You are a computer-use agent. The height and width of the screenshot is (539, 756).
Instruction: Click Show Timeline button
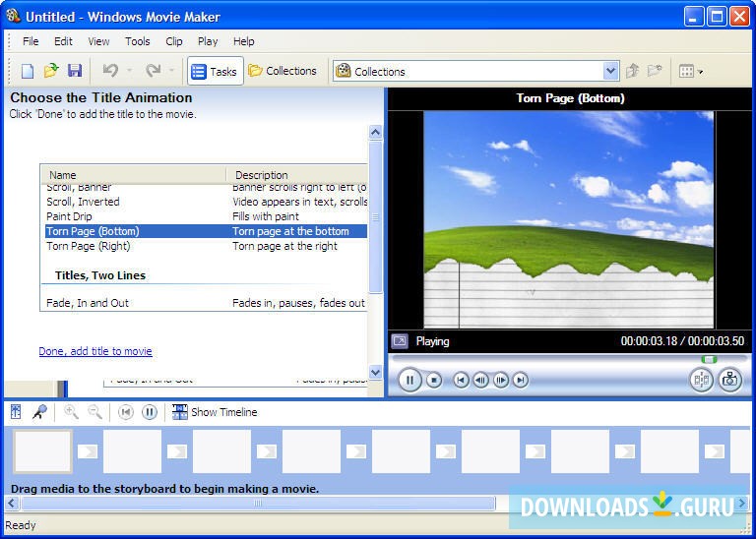coord(215,412)
